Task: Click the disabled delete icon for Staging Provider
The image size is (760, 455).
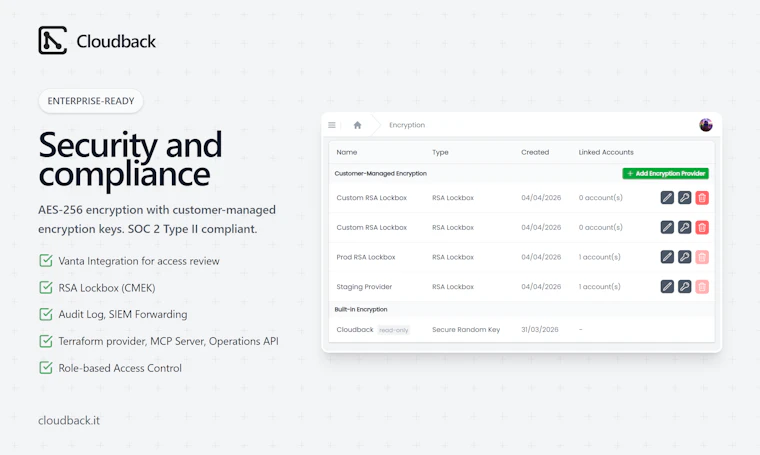Action: tap(702, 286)
